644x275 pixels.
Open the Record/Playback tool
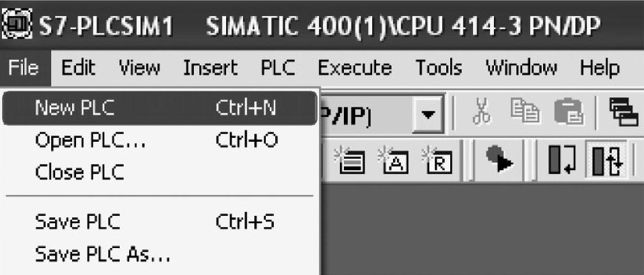pyautogui.click(x=499, y=160)
